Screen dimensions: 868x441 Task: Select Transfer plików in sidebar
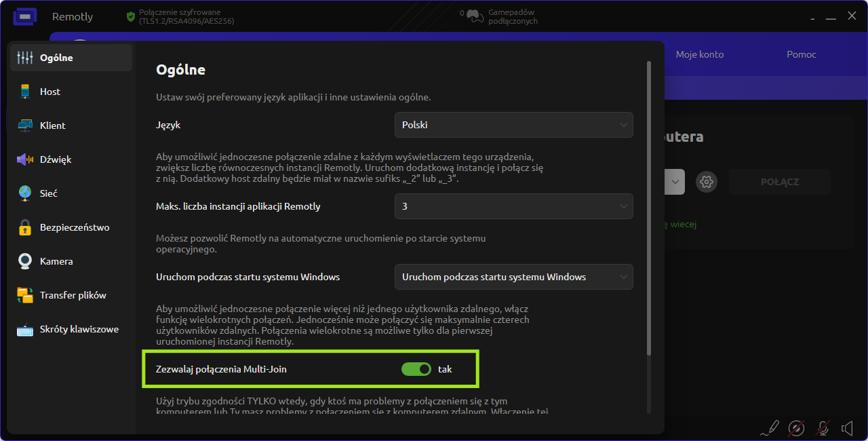[x=73, y=295]
